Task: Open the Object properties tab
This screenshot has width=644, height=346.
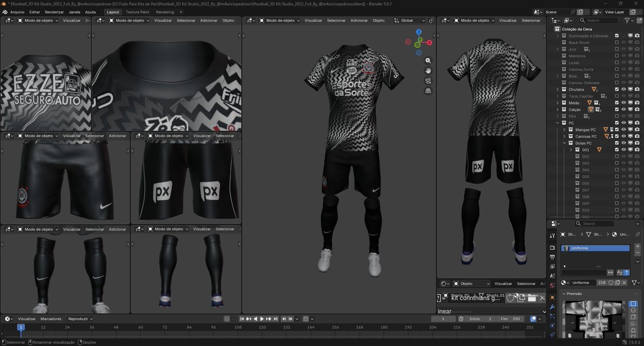Action: click(552, 297)
